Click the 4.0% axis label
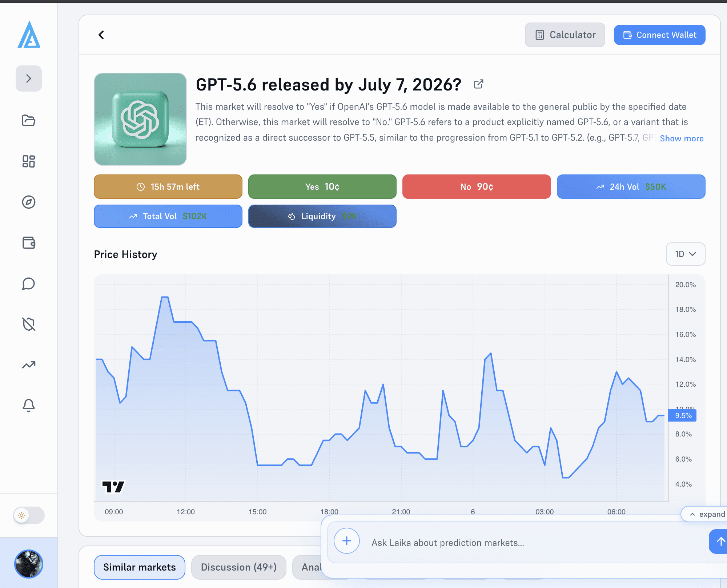This screenshot has width=727, height=588. [x=683, y=484]
